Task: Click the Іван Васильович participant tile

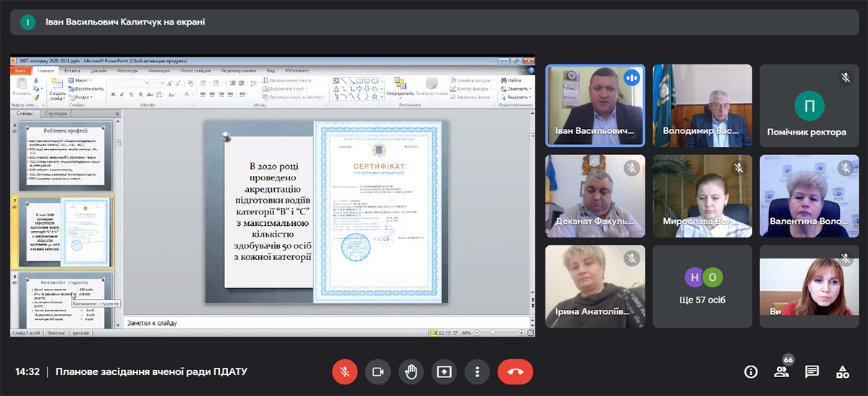Action: (x=595, y=106)
